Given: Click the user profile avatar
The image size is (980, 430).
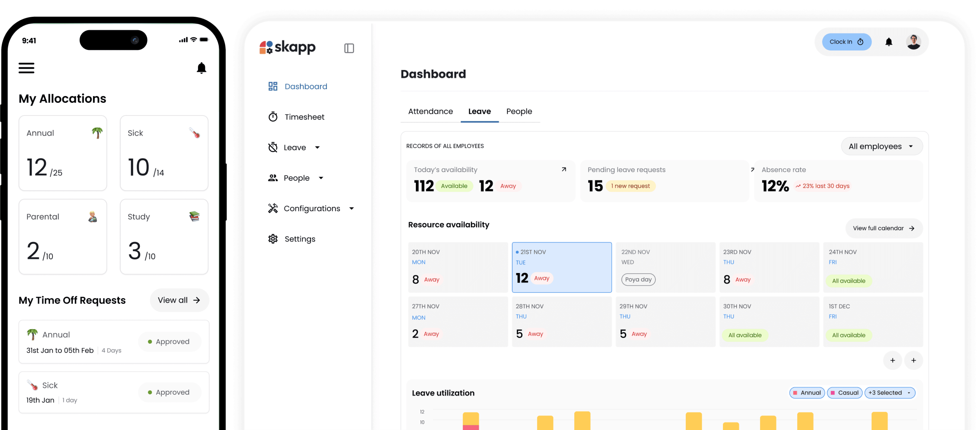Looking at the screenshot, I should tap(913, 42).
